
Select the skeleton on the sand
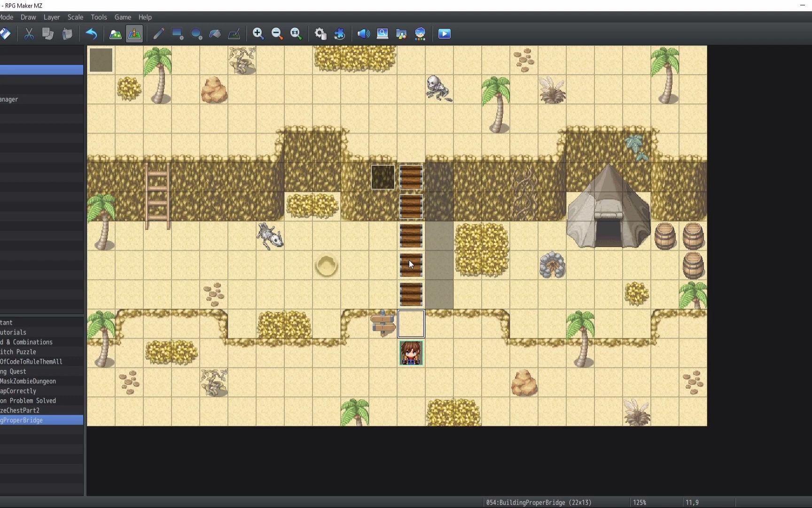(439, 88)
